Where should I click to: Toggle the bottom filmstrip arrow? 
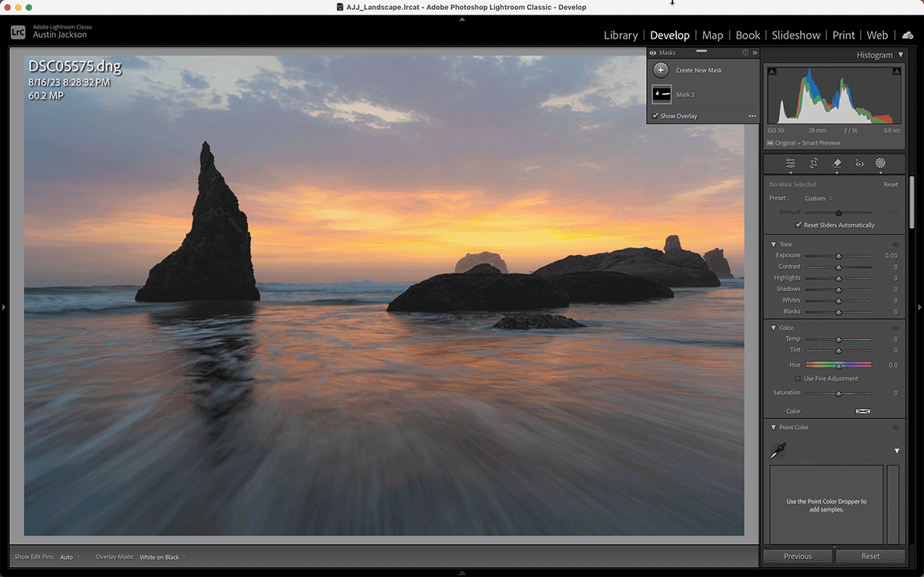tap(462, 572)
